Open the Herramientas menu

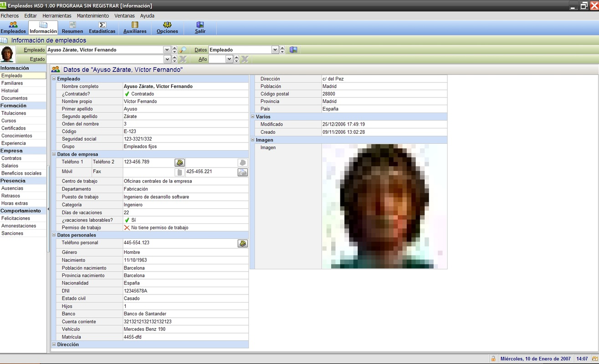point(57,15)
